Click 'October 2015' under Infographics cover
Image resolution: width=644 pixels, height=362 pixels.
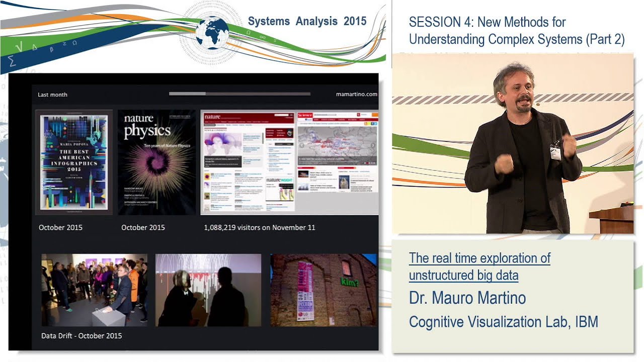tap(60, 227)
